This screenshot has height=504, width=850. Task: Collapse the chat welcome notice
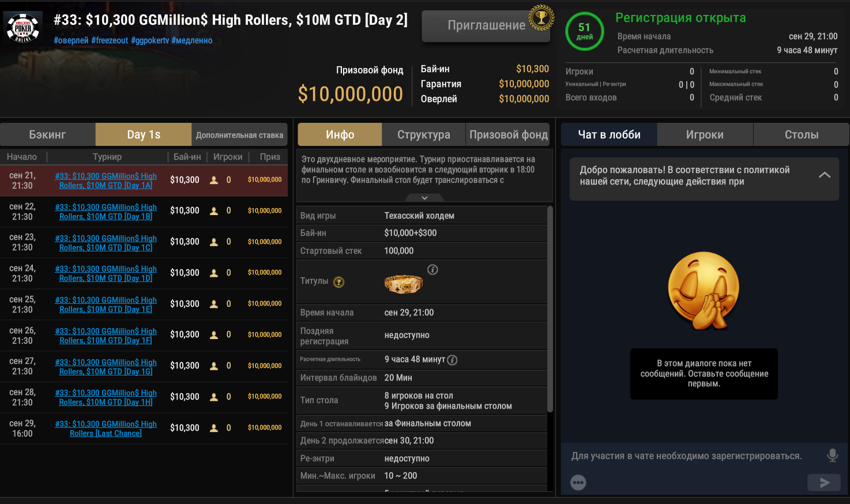click(x=825, y=175)
